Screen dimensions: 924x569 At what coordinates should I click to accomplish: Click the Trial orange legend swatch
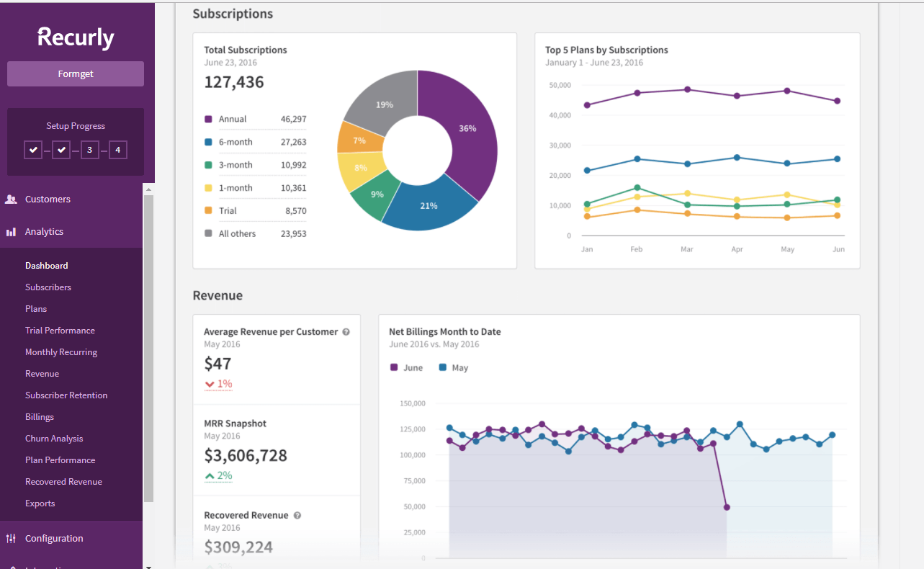(x=208, y=211)
